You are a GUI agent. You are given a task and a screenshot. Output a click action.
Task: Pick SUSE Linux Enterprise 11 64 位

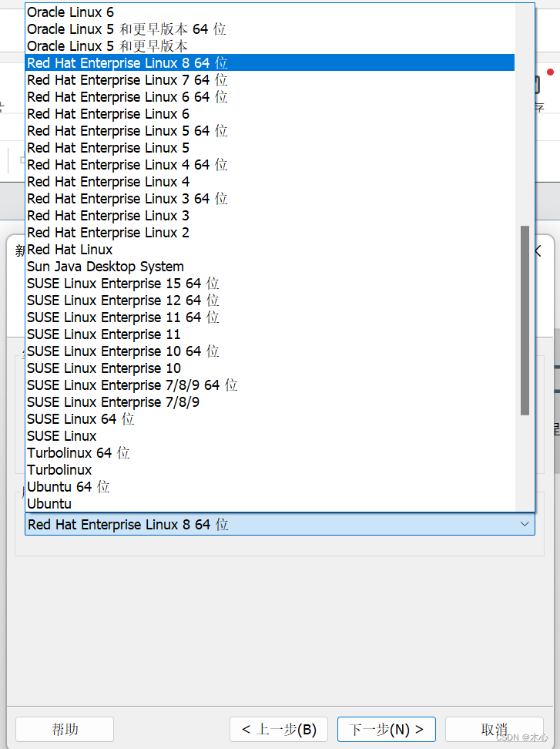click(x=270, y=317)
